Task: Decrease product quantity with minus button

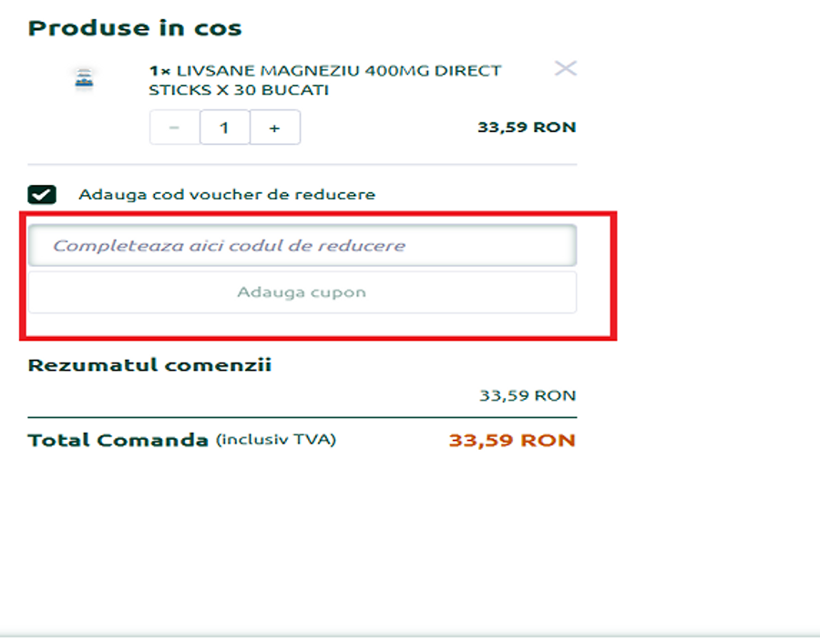Action: click(174, 128)
